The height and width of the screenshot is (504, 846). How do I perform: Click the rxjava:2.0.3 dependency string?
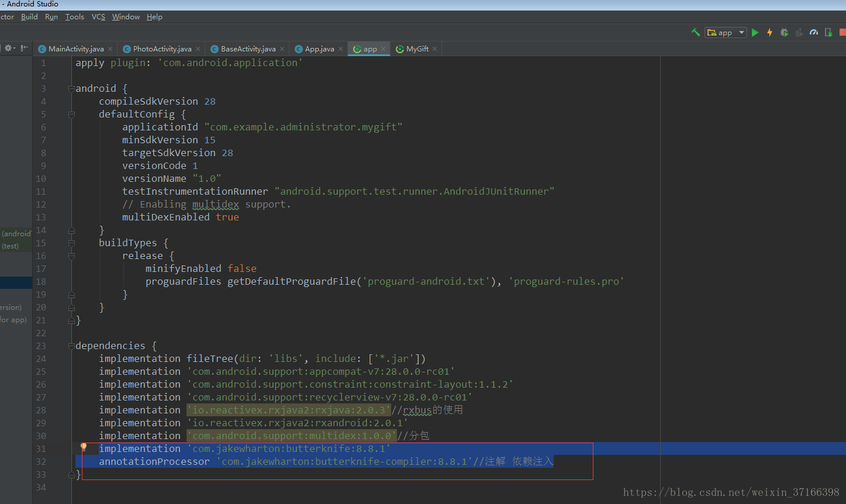[289, 410]
